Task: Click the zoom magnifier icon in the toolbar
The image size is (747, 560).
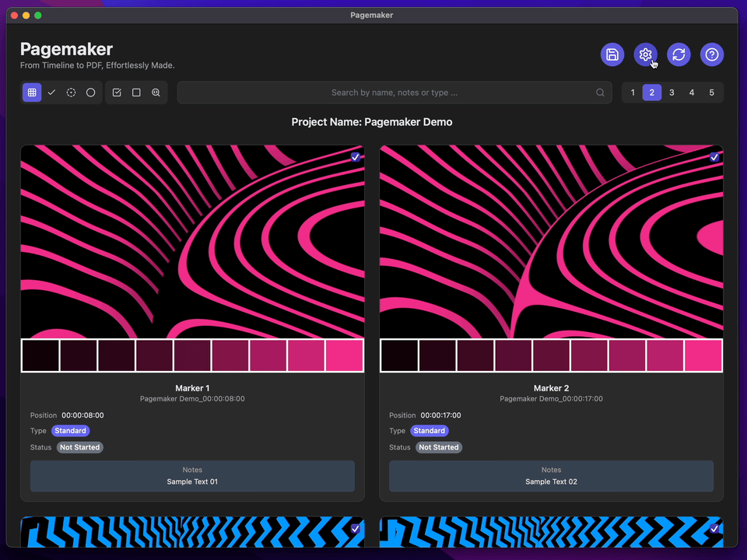Action: point(156,93)
